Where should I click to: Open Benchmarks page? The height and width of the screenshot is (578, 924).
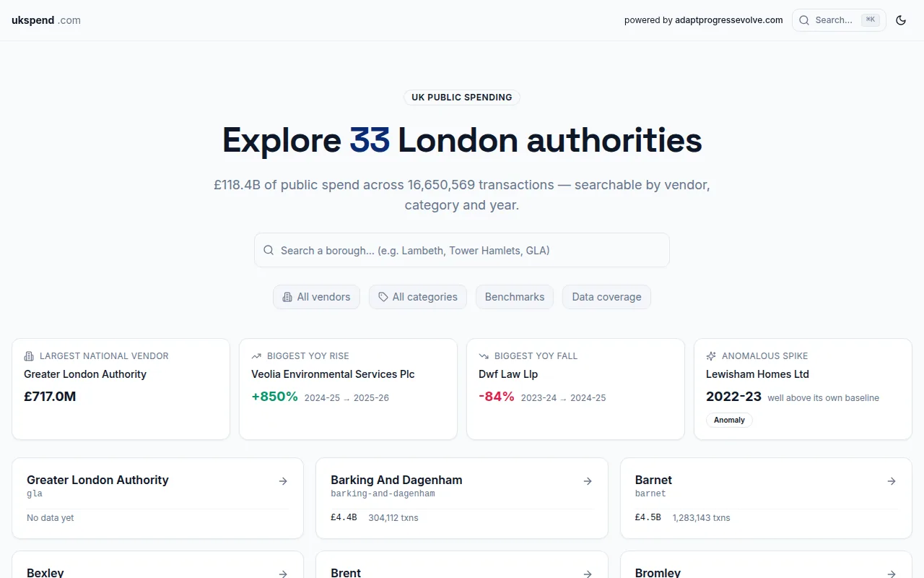click(515, 297)
